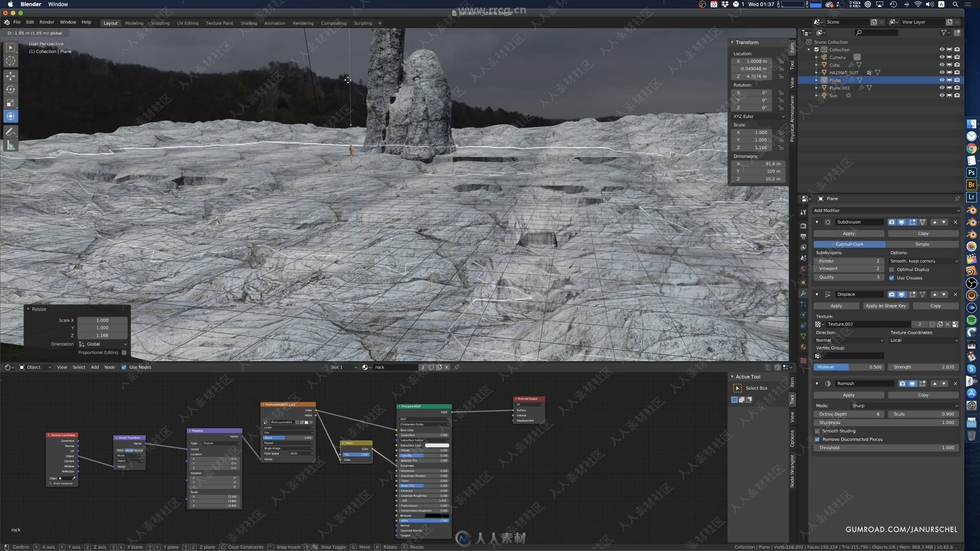This screenshot has height=551, width=980.
Task: Open the Texture properties tab
Action: (x=803, y=360)
